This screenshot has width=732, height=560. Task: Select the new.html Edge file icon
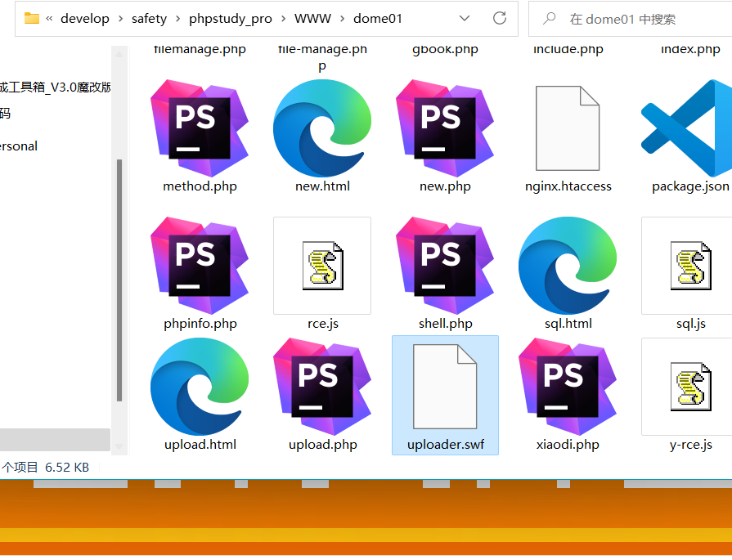click(x=322, y=128)
